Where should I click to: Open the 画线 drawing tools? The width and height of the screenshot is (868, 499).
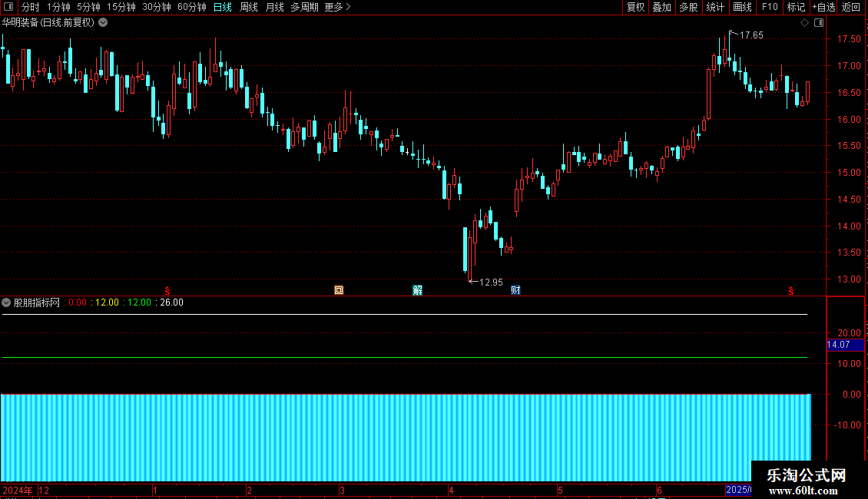(x=742, y=7)
